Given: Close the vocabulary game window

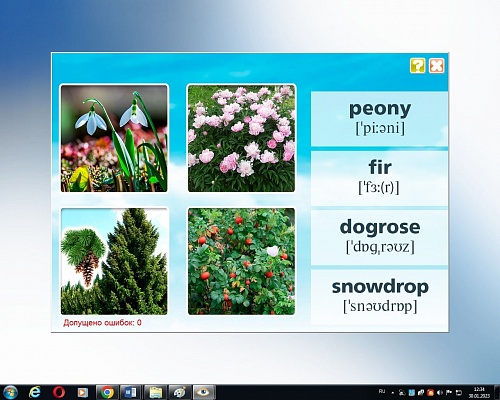Looking at the screenshot, I should (436, 66).
